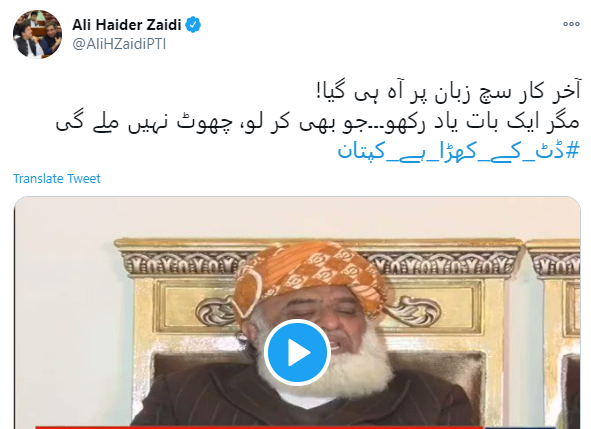591x429 pixels.
Task: Click the orange turban in the video thumbnail
Action: point(309,278)
